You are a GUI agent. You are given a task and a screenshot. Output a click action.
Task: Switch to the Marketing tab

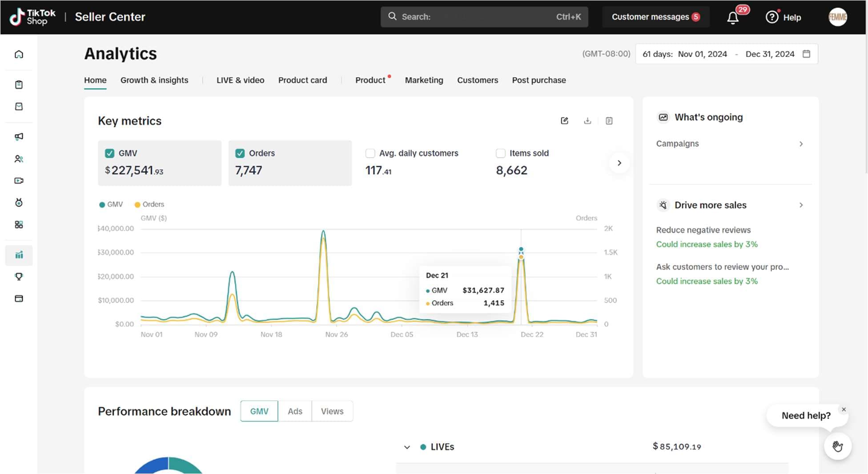tap(424, 80)
